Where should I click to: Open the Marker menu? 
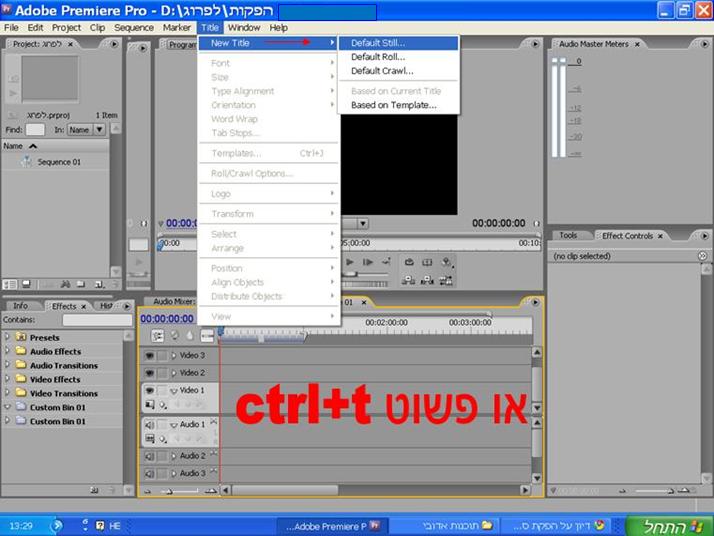[177, 28]
